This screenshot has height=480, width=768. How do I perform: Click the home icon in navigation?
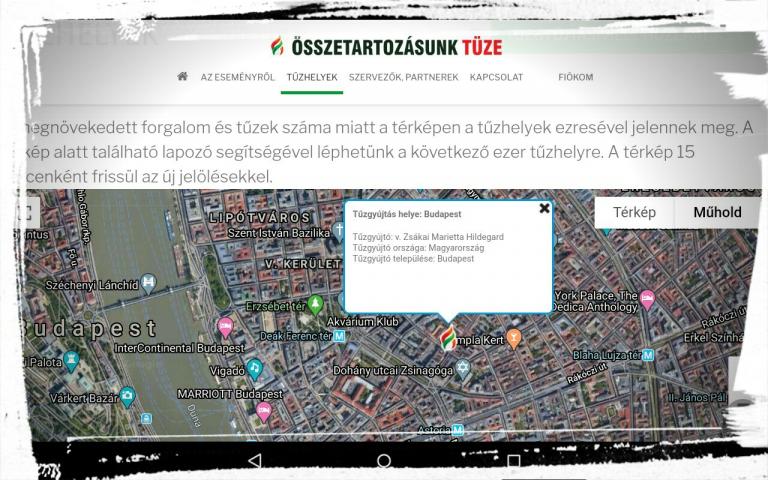182,77
